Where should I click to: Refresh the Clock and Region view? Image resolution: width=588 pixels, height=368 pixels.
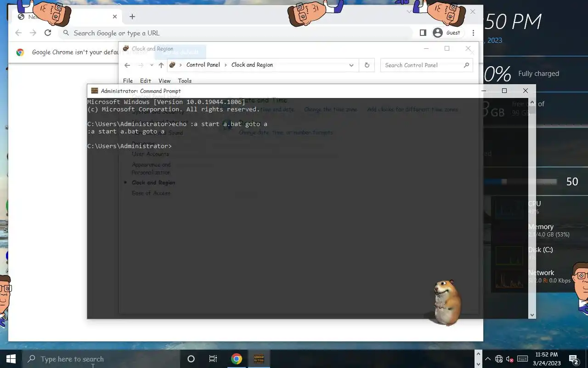point(367,65)
